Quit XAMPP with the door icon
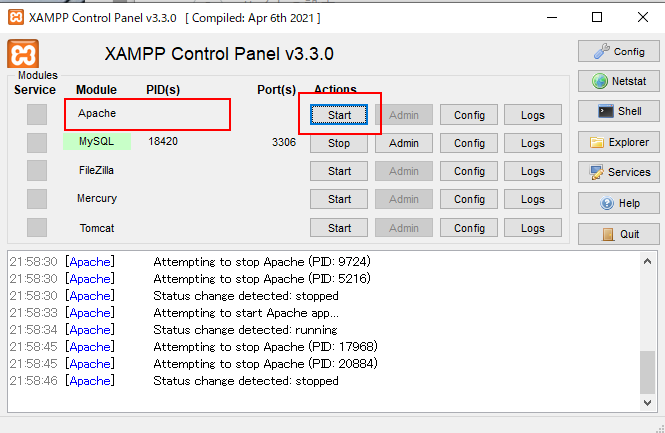This screenshot has width=665, height=433. tap(618, 234)
